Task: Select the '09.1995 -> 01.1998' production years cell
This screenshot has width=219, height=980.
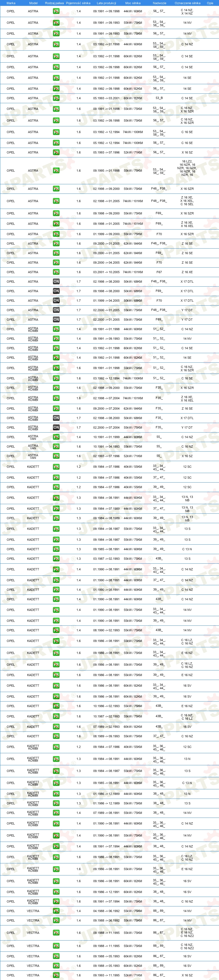Action: 106,171
